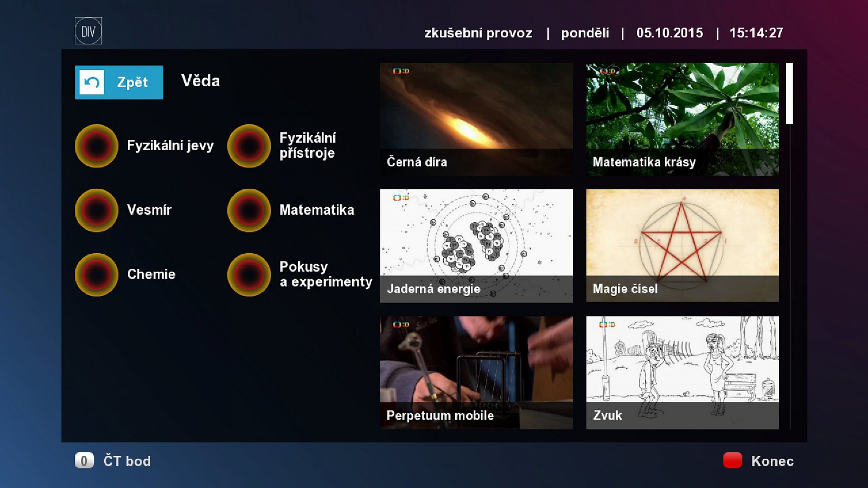Click the red Konec exit icon
The height and width of the screenshot is (488, 868).
pos(732,461)
